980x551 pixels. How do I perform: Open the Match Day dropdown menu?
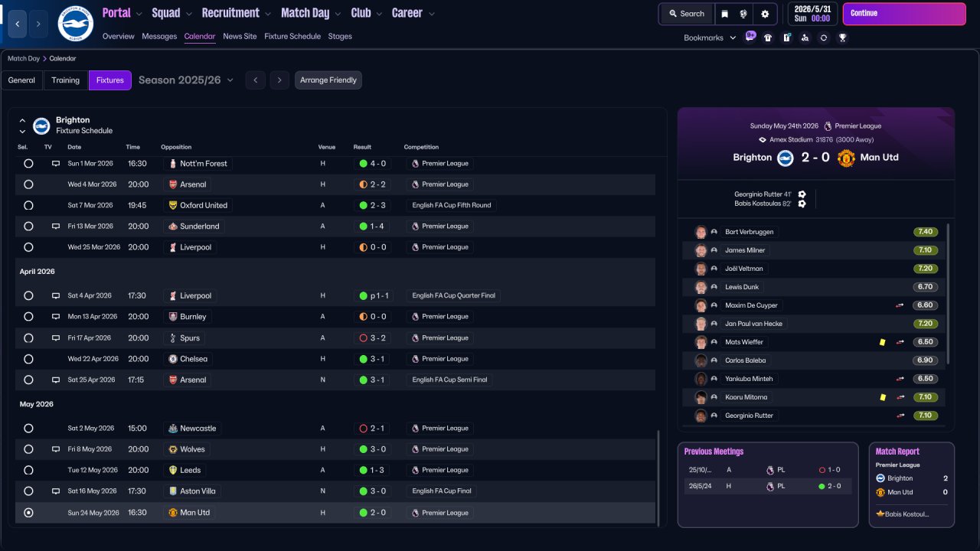click(x=311, y=13)
